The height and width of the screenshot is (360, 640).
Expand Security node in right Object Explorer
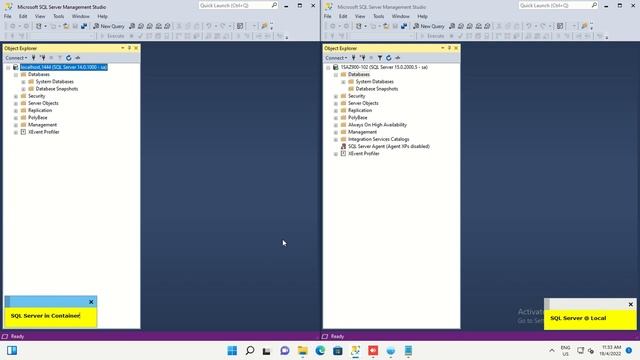(x=336, y=96)
